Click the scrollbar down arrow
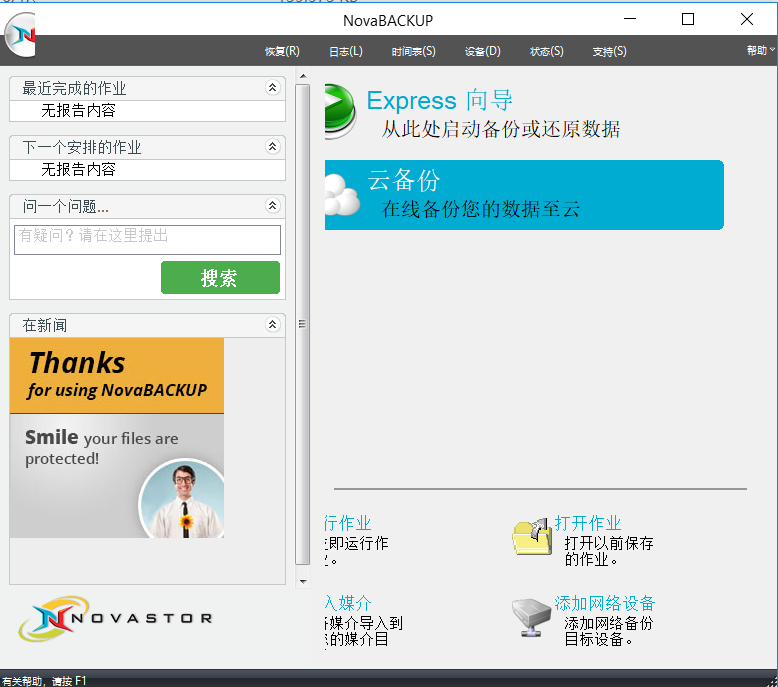This screenshot has width=778, height=687. coord(303,581)
